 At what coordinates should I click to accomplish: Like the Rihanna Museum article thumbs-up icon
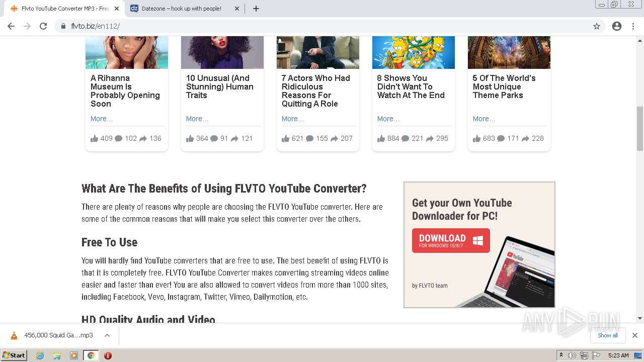pos(94,138)
